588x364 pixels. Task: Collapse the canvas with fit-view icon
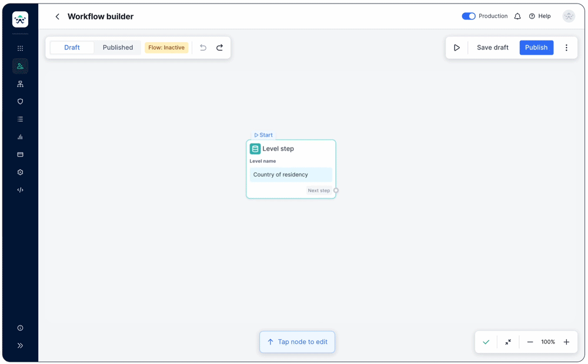tap(508, 342)
